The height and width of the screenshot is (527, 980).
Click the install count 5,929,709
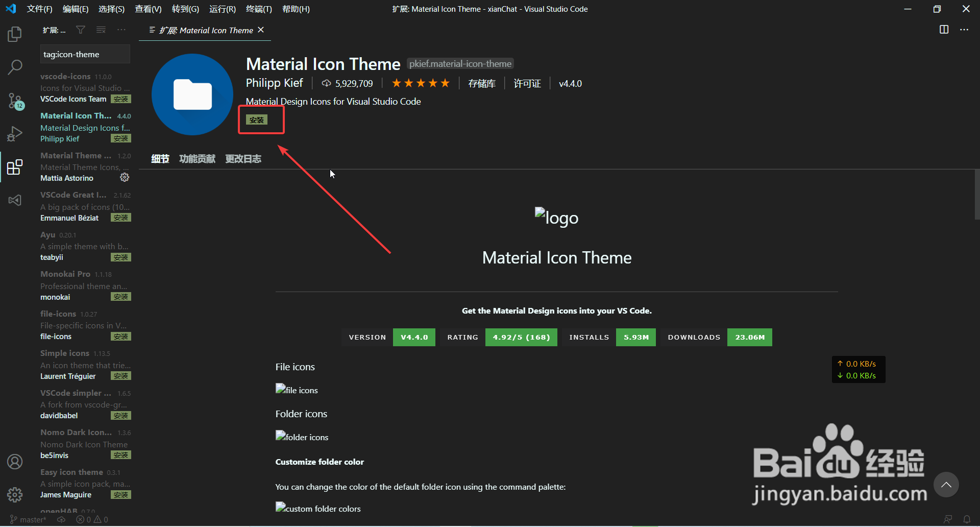(347, 83)
